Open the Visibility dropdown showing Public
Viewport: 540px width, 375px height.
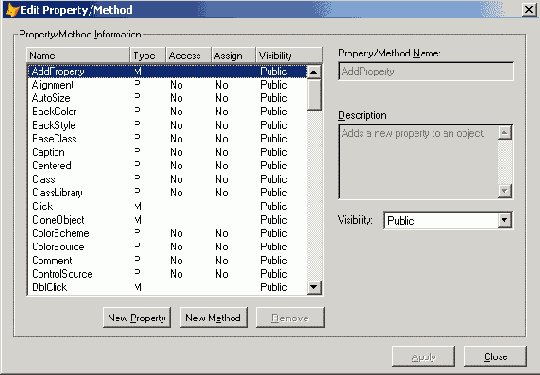click(505, 220)
